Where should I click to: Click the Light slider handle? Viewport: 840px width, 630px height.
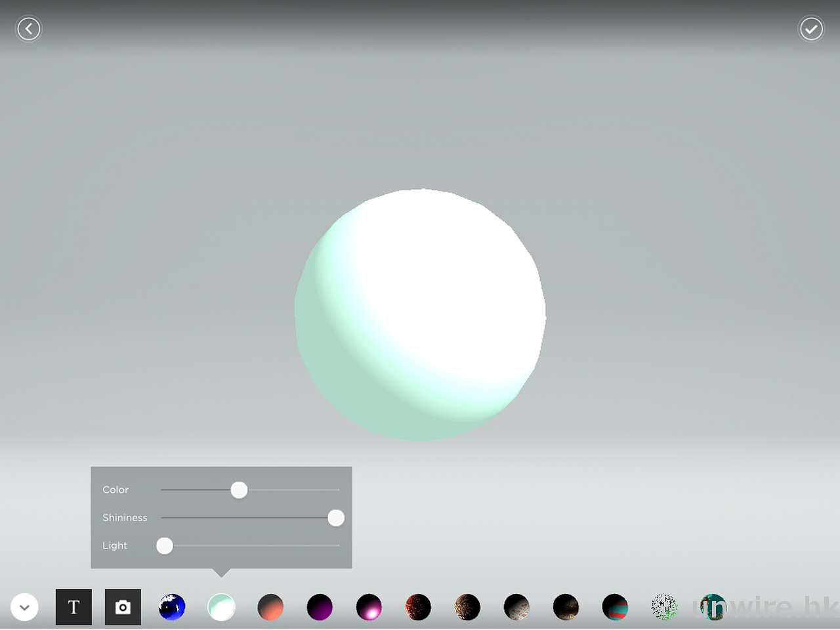point(165,546)
